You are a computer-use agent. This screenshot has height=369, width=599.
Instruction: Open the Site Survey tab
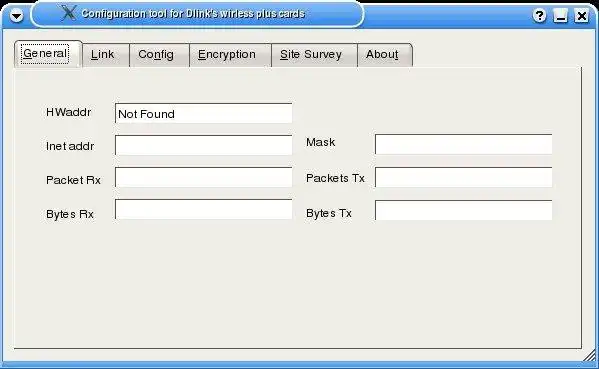click(314, 55)
